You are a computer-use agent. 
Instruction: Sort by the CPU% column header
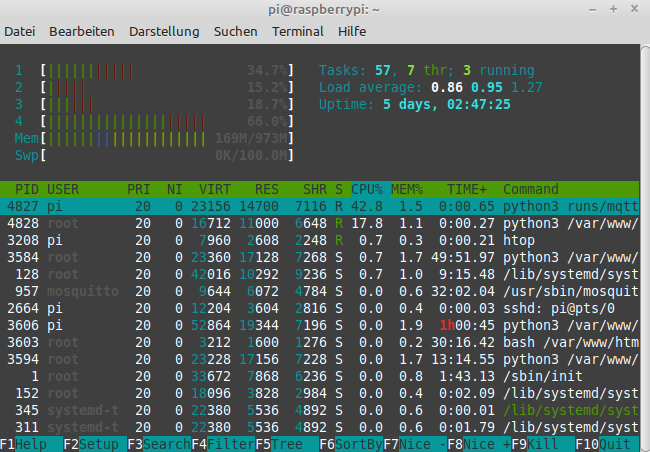pyautogui.click(x=366, y=189)
